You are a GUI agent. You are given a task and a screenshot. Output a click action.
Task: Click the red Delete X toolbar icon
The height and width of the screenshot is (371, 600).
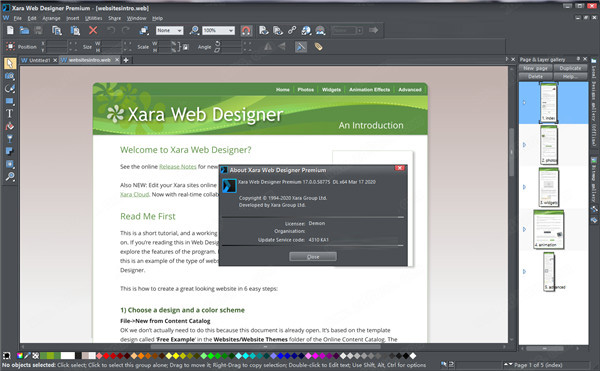pyautogui.click(x=93, y=30)
